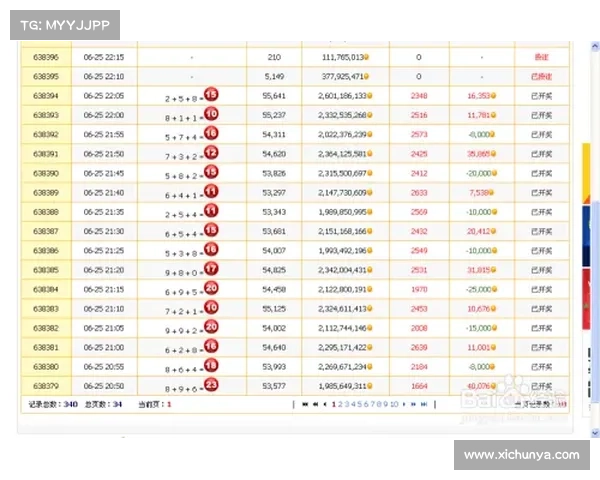
Task: Click time cell 06-25 21:30
Action: [x=104, y=231]
